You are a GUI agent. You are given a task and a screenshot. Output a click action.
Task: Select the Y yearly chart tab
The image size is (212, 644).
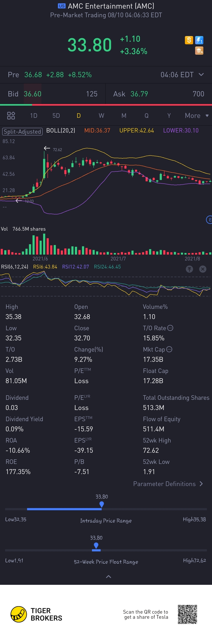tap(169, 115)
